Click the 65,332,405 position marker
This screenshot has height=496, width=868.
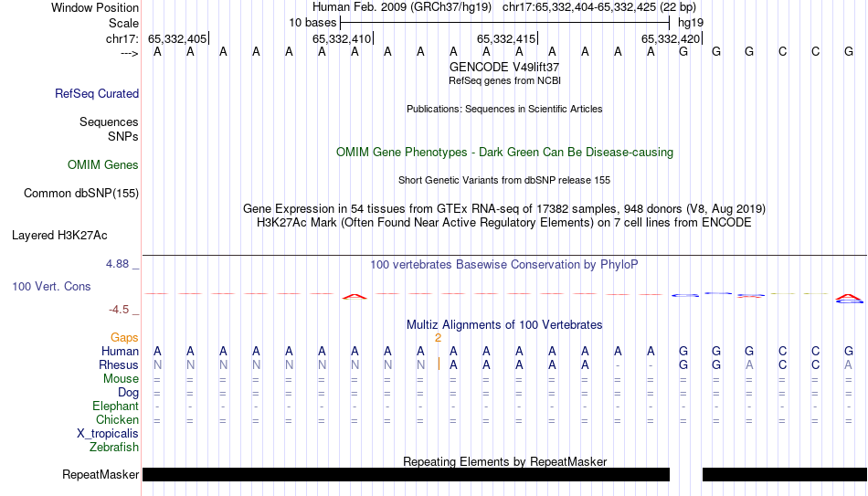178,38
